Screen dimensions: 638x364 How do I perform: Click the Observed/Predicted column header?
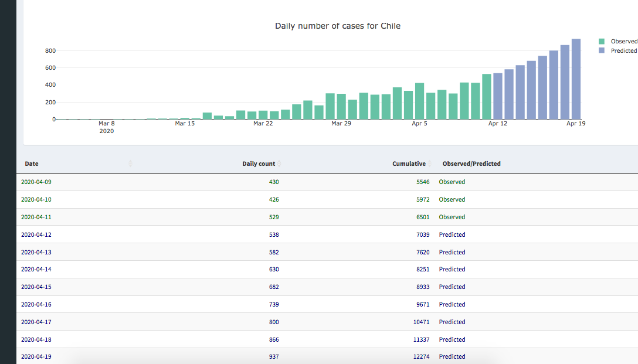coord(471,164)
